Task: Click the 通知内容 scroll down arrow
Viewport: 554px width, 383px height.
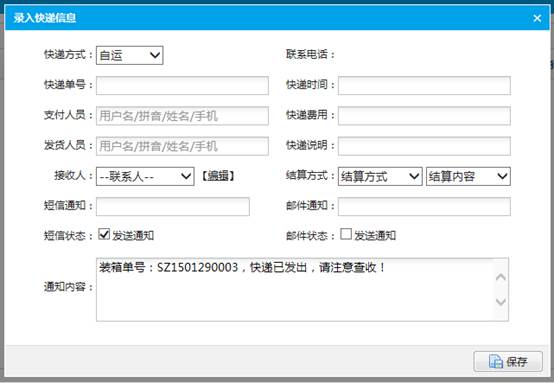Action: pos(501,302)
